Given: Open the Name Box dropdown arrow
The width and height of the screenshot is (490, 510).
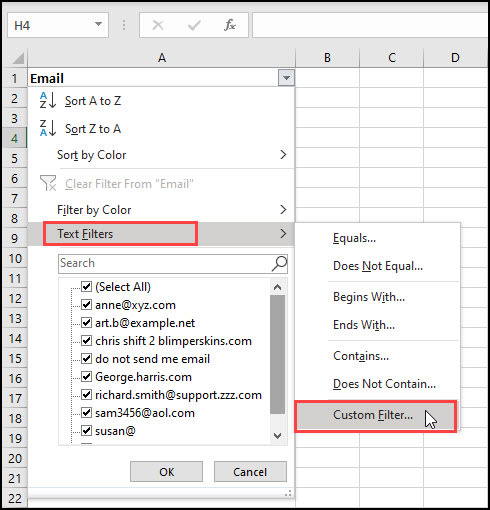Looking at the screenshot, I should pyautogui.click(x=98, y=24).
